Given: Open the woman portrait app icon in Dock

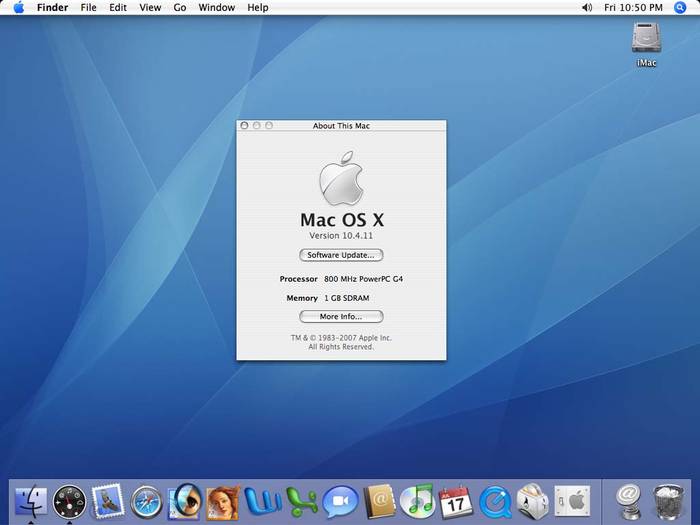Looking at the screenshot, I should pos(223,502).
